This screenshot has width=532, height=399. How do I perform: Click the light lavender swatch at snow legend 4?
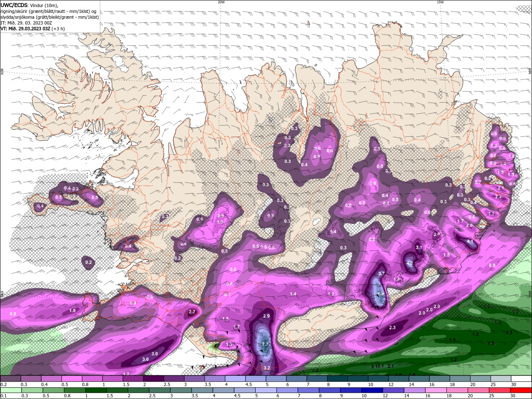[236, 379]
